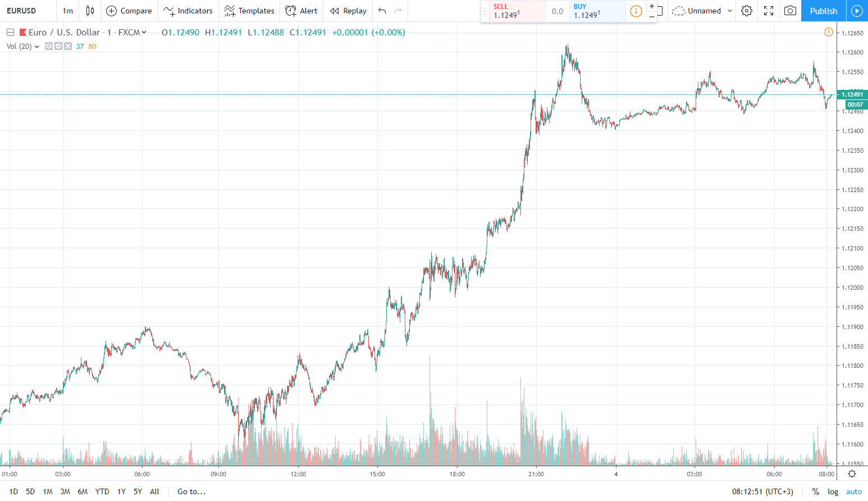This screenshot has height=501, width=868.
Task: Click the 08:12:51 (UTC+3) timezone label
Action: click(x=762, y=491)
